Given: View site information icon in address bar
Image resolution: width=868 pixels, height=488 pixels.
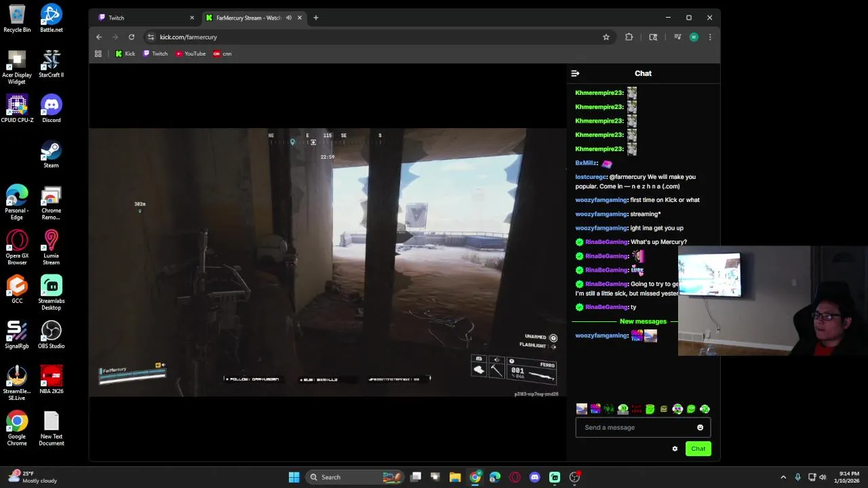Looking at the screenshot, I should 151,37.
